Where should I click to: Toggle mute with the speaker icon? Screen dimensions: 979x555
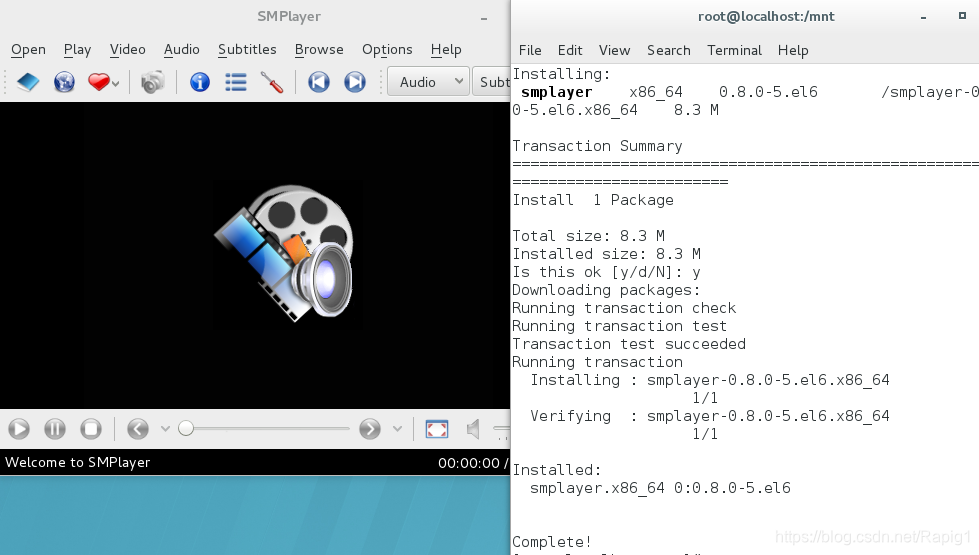473,429
